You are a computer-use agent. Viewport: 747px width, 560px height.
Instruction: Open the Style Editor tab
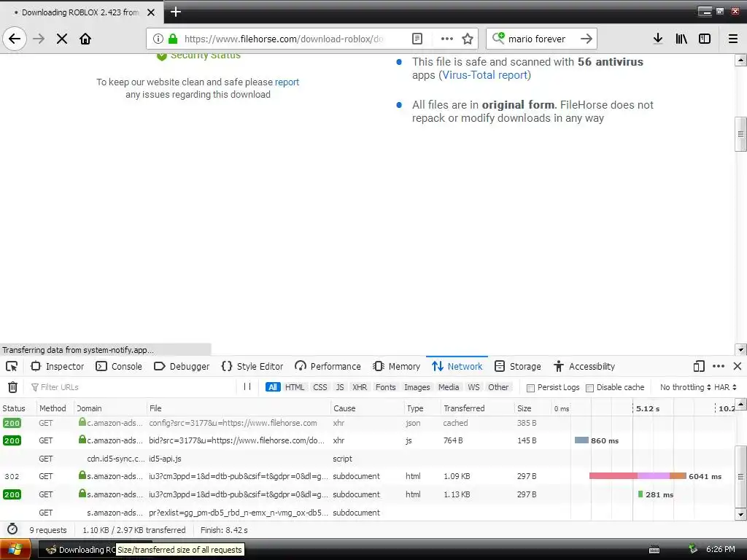click(x=252, y=366)
